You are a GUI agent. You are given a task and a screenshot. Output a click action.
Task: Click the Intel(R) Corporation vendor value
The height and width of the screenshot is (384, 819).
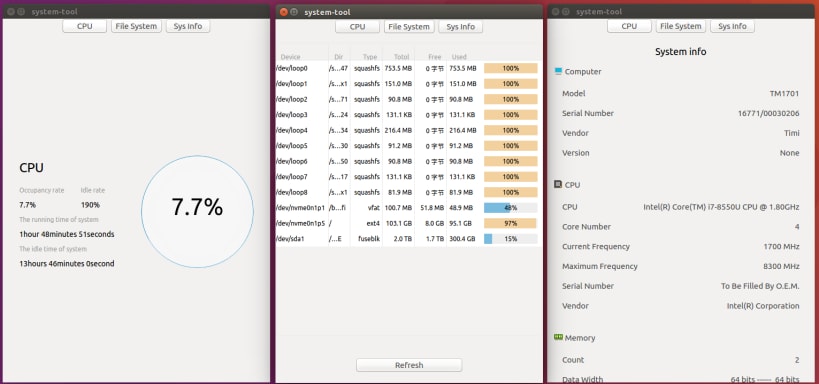pos(763,306)
